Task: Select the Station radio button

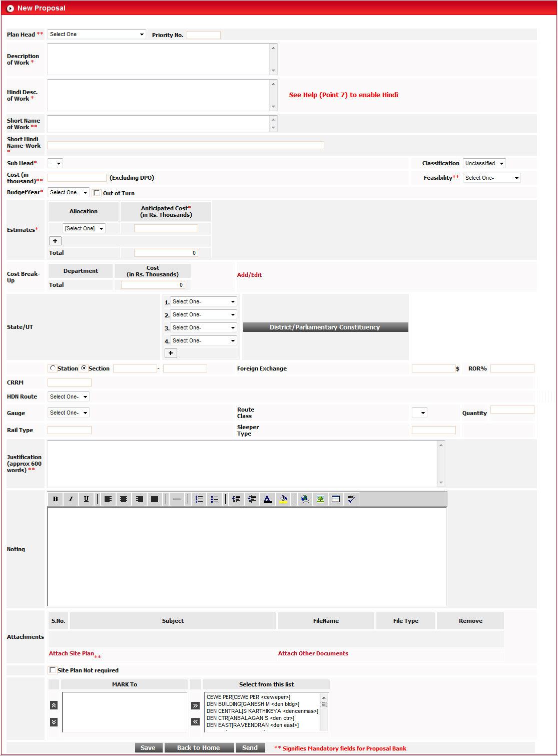Action: [53, 368]
